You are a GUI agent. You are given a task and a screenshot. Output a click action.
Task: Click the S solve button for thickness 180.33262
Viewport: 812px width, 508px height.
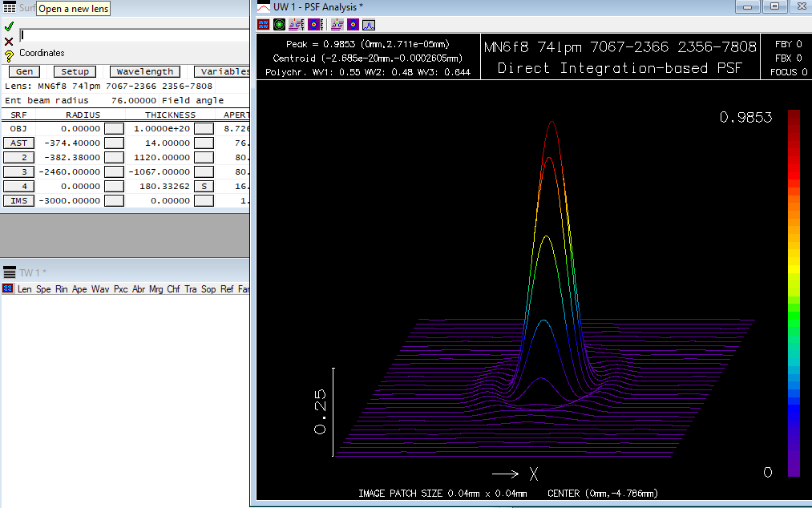coord(204,187)
